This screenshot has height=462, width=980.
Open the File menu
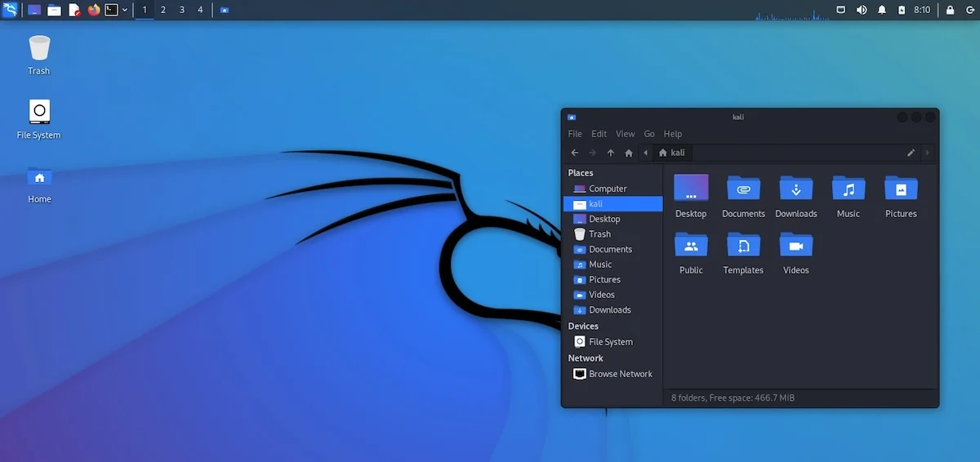[575, 134]
